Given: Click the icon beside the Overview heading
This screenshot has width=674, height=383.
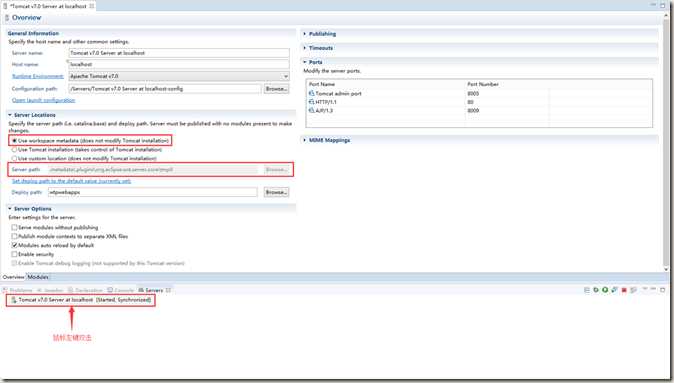Looking at the screenshot, I should pos(7,18).
